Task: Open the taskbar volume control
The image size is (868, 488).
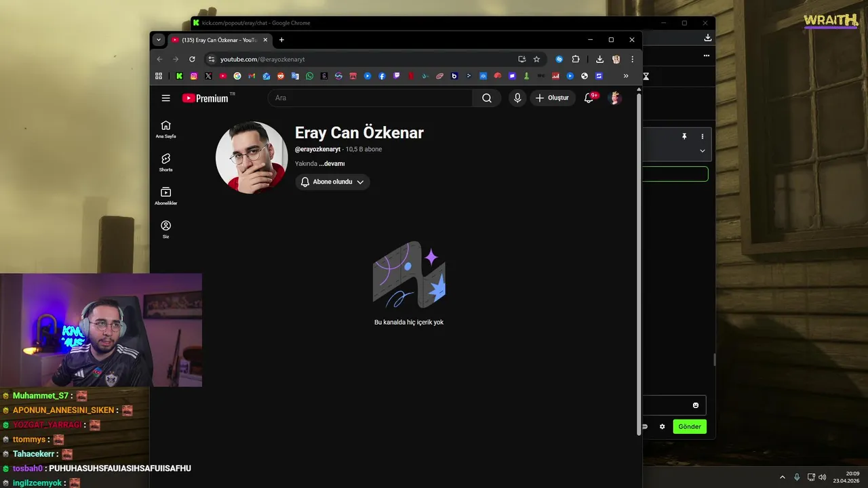Action: point(823,477)
